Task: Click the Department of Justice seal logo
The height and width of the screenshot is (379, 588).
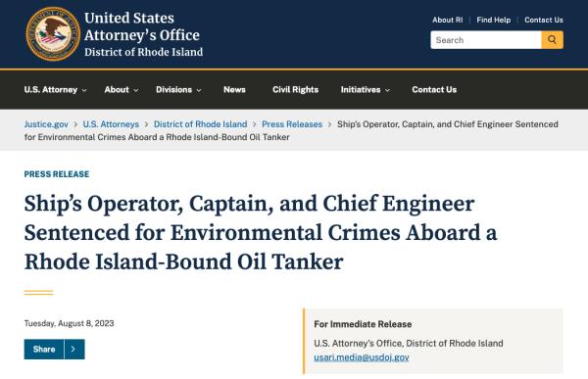Action: 53,33
